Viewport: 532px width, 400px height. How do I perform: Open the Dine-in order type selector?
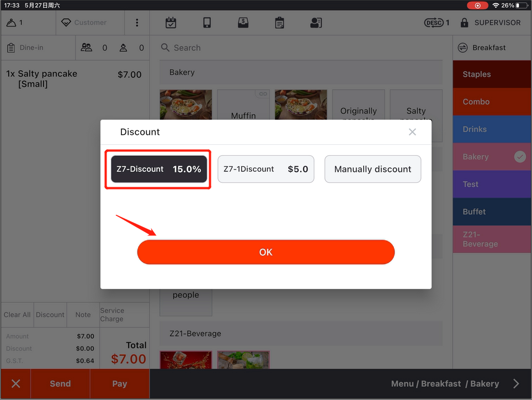[x=38, y=48]
